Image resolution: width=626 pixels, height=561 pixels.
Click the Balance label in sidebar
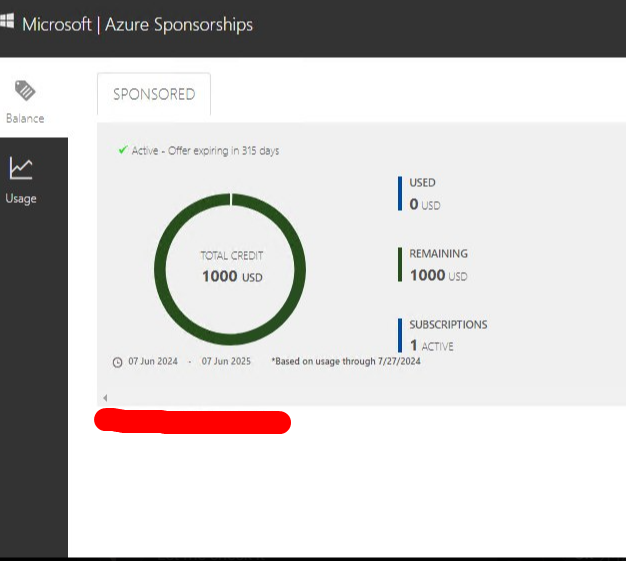click(x=25, y=119)
